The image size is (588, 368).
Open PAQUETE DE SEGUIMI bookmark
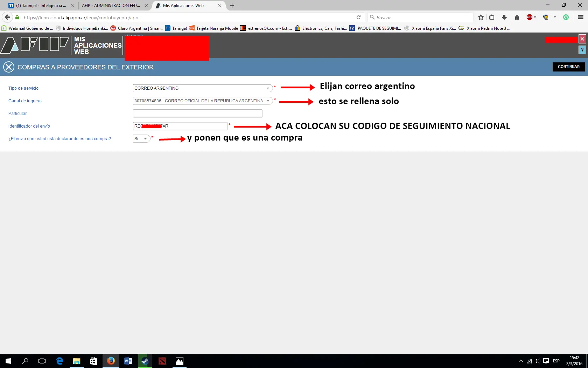point(375,28)
